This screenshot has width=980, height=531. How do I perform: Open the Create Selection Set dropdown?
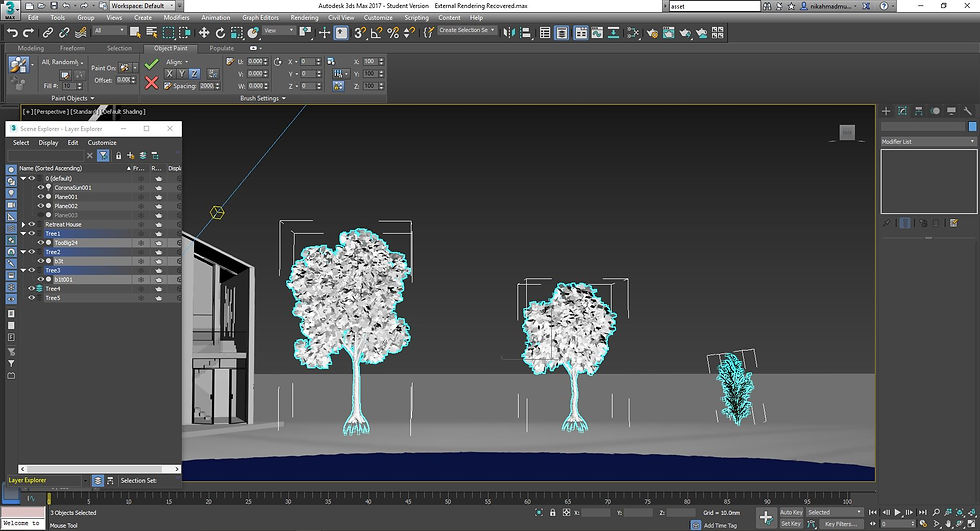[466, 30]
